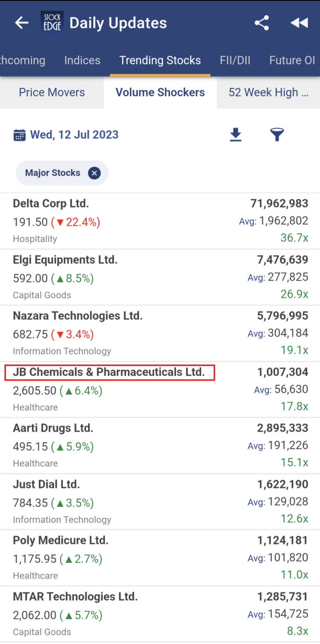The height and width of the screenshot is (644, 320).
Task: Switch to the Indices tab
Action: coord(82,60)
